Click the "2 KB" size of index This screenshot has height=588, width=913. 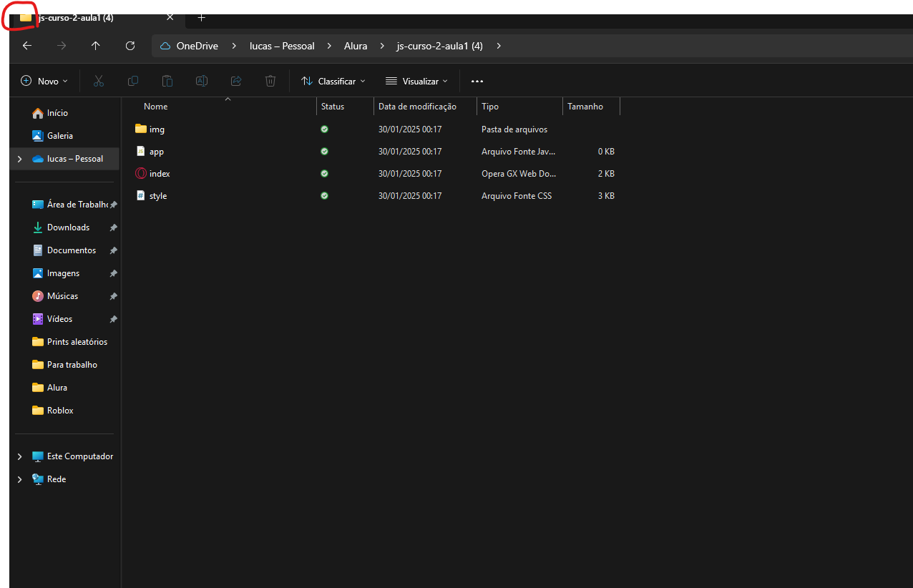click(x=606, y=174)
